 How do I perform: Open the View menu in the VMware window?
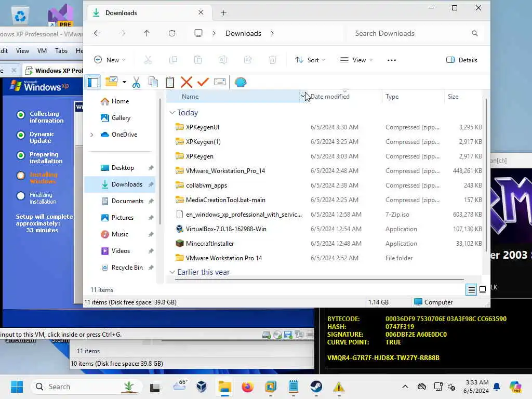click(x=22, y=51)
